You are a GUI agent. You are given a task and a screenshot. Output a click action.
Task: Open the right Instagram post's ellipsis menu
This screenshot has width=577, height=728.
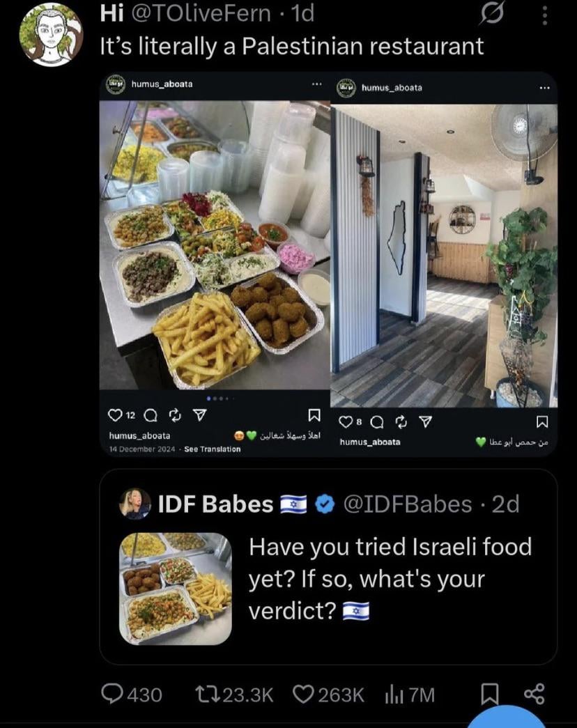544,87
